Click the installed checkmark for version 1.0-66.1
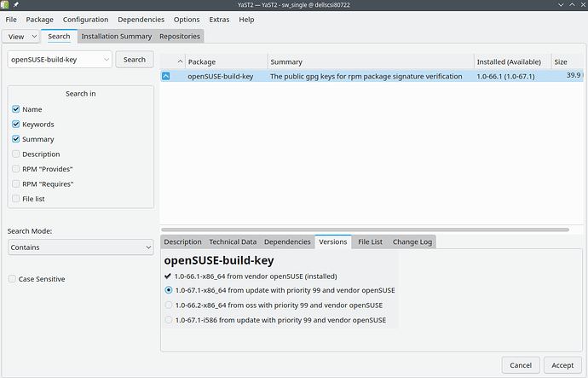Screen dimensions: 588x378 tap(168, 276)
